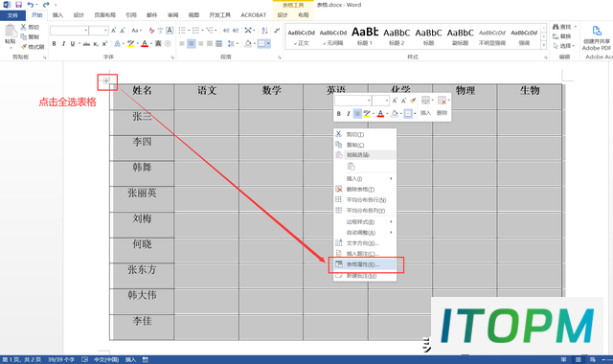Viewport: 613px width, 364px height.
Task: Click the Redo arrow icon
Action: [46, 5]
